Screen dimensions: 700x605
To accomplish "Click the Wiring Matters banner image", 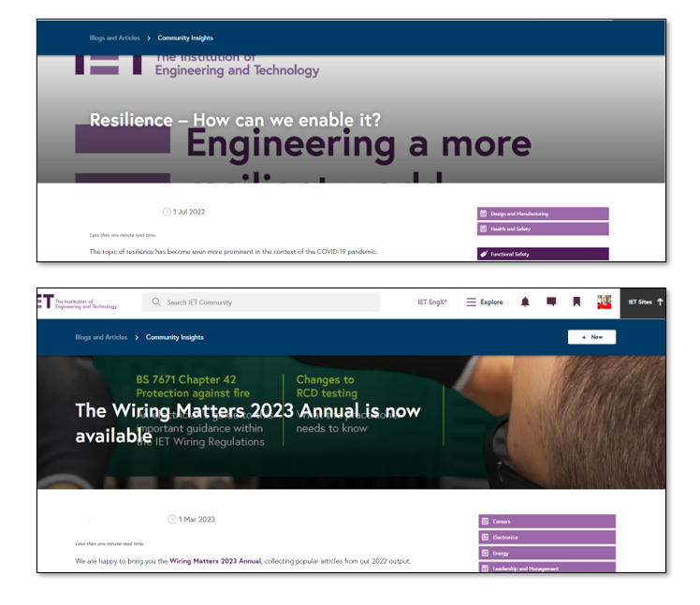I will 351,422.
